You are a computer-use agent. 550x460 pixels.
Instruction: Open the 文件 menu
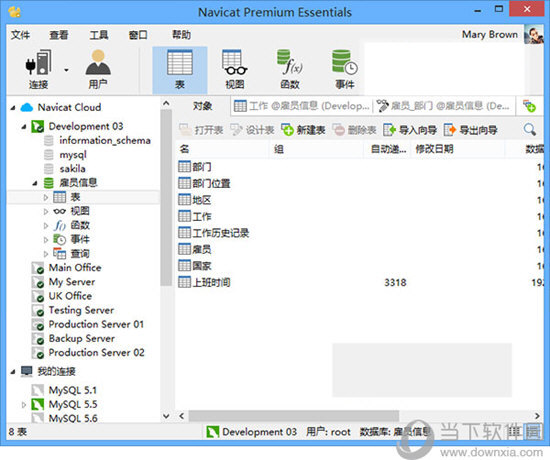pos(20,35)
